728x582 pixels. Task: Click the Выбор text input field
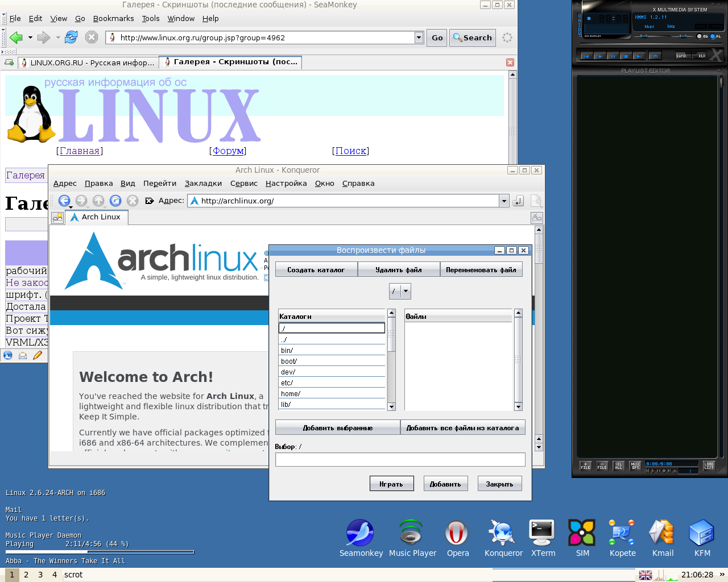click(400, 459)
